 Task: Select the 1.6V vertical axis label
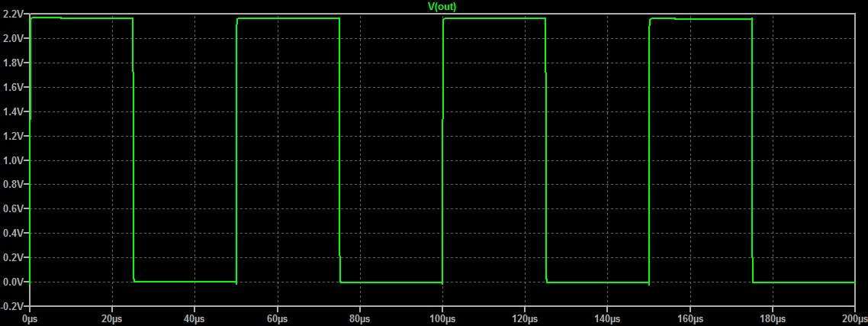(x=13, y=87)
